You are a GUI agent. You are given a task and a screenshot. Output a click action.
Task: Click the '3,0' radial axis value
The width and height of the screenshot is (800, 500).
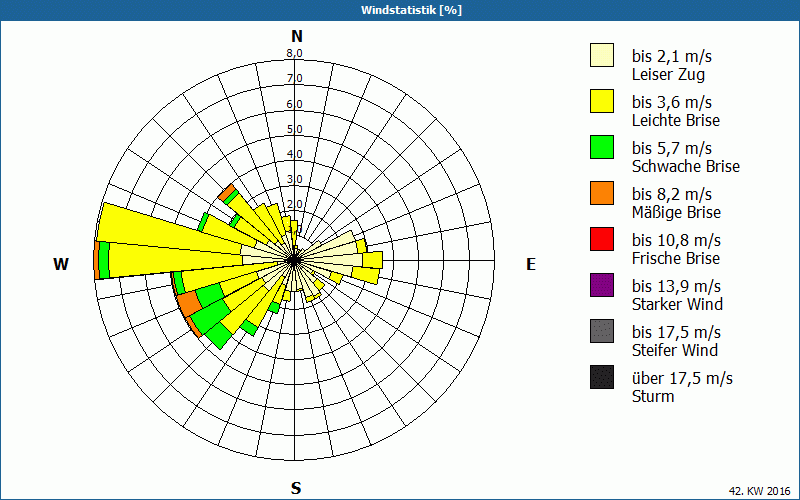(294, 179)
